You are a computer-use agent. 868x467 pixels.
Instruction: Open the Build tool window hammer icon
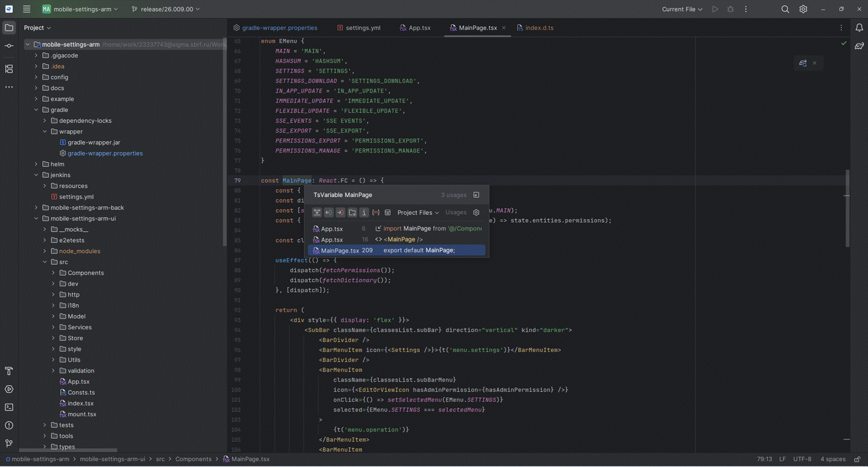(9, 371)
